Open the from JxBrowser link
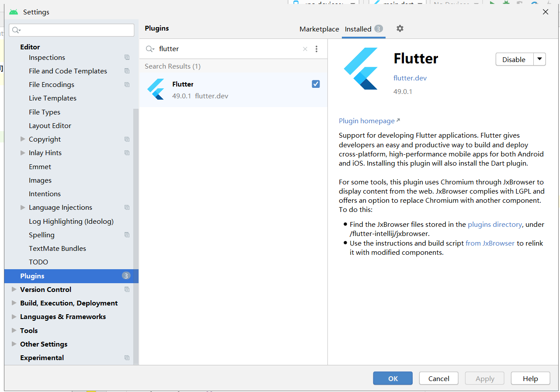The height and width of the screenshot is (392, 560). point(490,243)
